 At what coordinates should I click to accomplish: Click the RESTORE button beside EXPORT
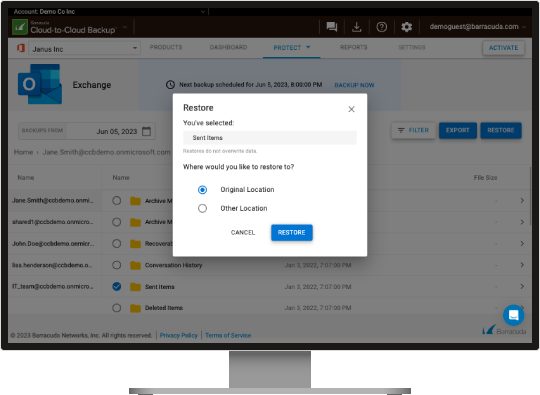tap(501, 131)
